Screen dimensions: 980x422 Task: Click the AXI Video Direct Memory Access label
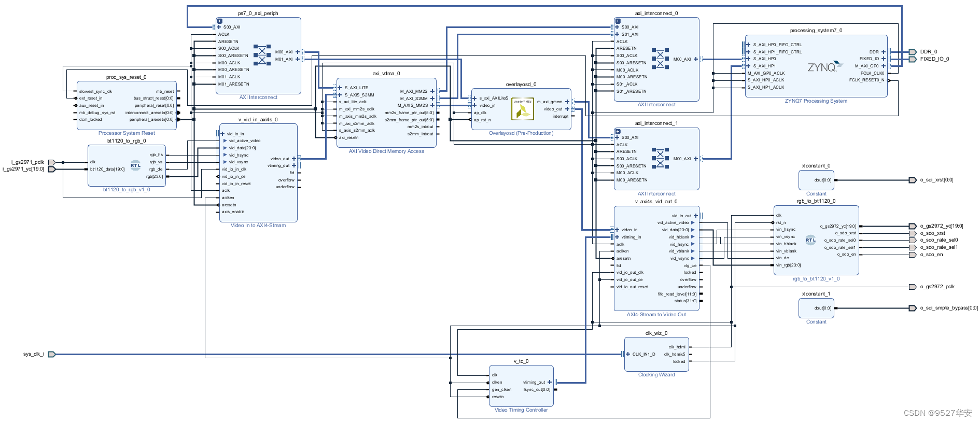(386, 151)
